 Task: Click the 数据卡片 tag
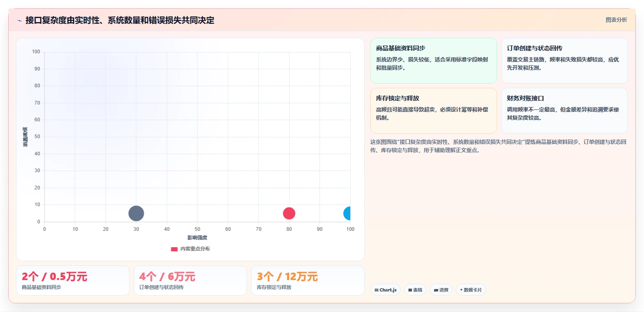(471, 290)
